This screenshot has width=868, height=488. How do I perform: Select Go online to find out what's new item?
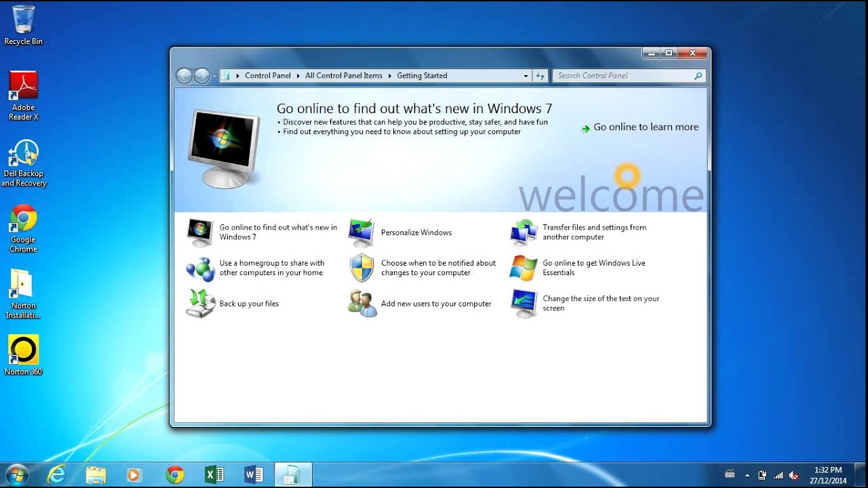point(263,232)
